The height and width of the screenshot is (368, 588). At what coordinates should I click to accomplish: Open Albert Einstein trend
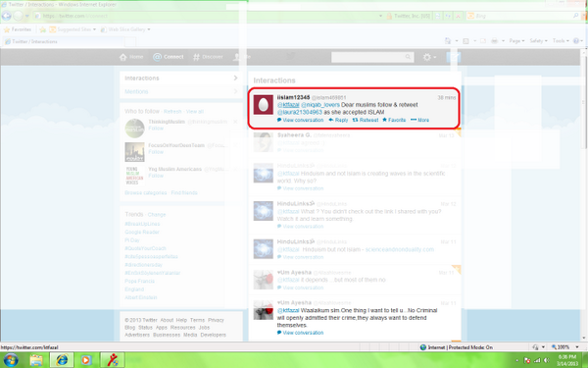click(141, 297)
